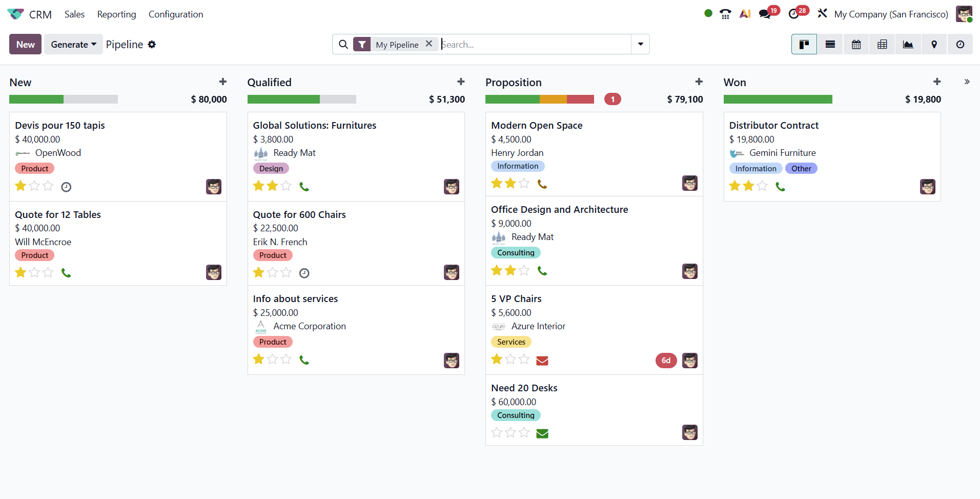The width and height of the screenshot is (980, 499).
Task: Remove the My Pipeline filter
Action: pyautogui.click(x=428, y=44)
